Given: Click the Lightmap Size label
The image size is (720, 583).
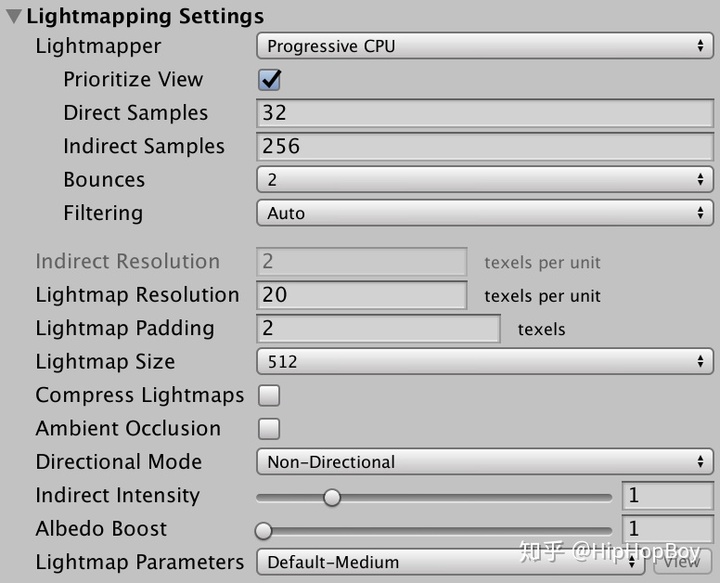Looking at the screenshot, I should pyautogui.click(x=105, y=362).
